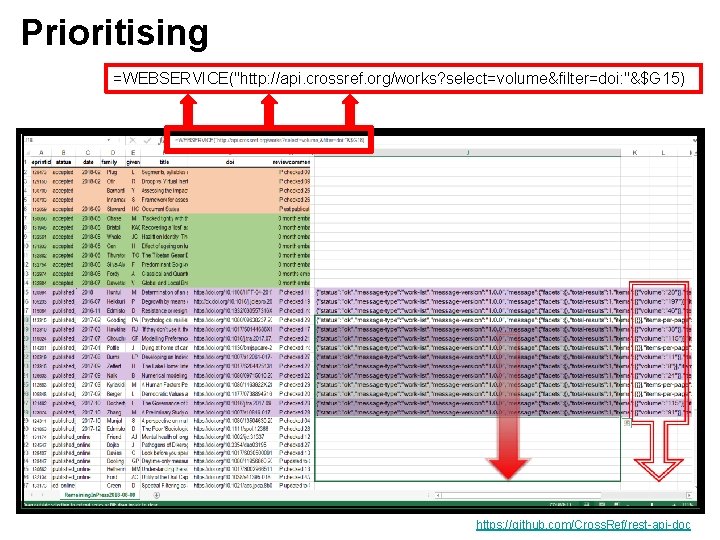Select column J header

click(x=467, y=152)
